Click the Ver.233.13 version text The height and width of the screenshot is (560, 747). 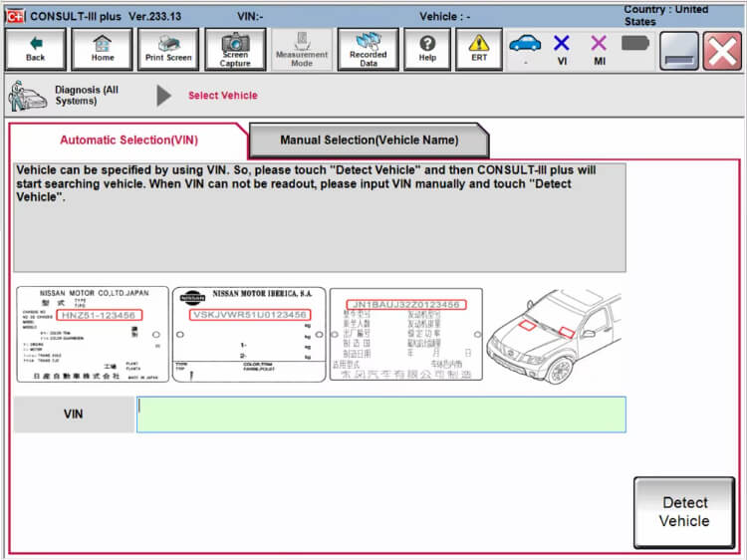(154, 17)
